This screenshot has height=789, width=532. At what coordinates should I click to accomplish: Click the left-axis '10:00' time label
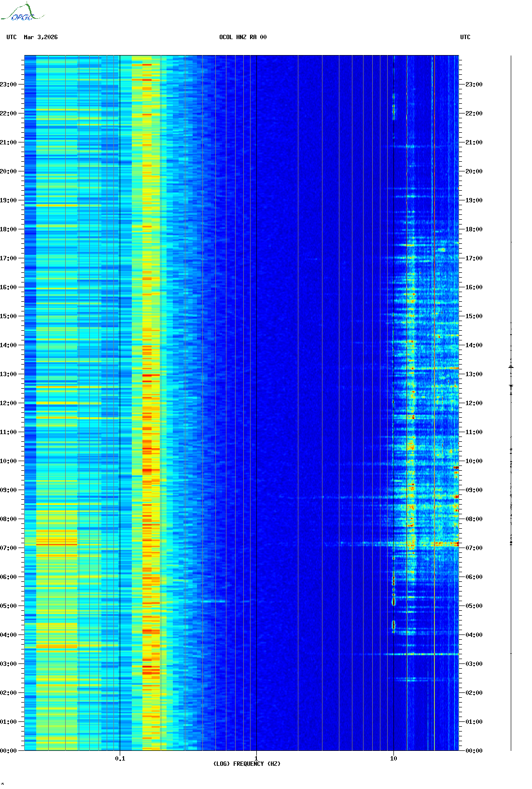(x=8, y=461)
